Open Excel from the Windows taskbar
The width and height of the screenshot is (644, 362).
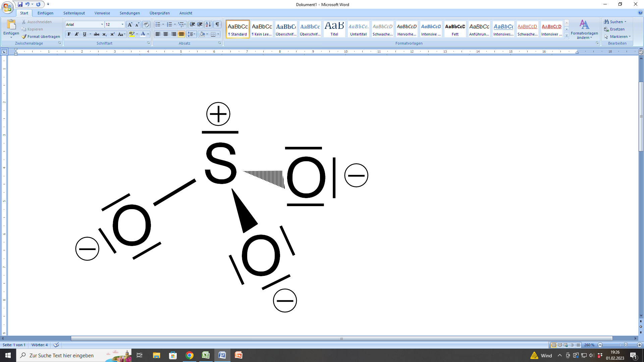(206, 355)
